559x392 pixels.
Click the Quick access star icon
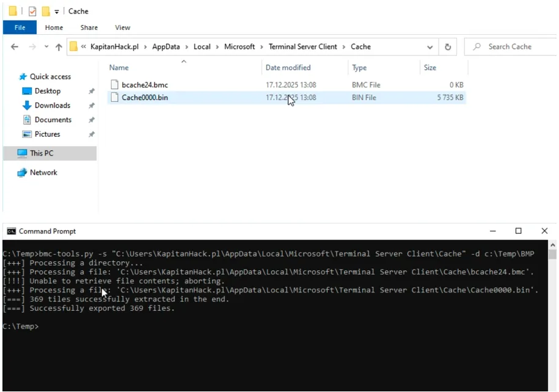click(23, 77)
